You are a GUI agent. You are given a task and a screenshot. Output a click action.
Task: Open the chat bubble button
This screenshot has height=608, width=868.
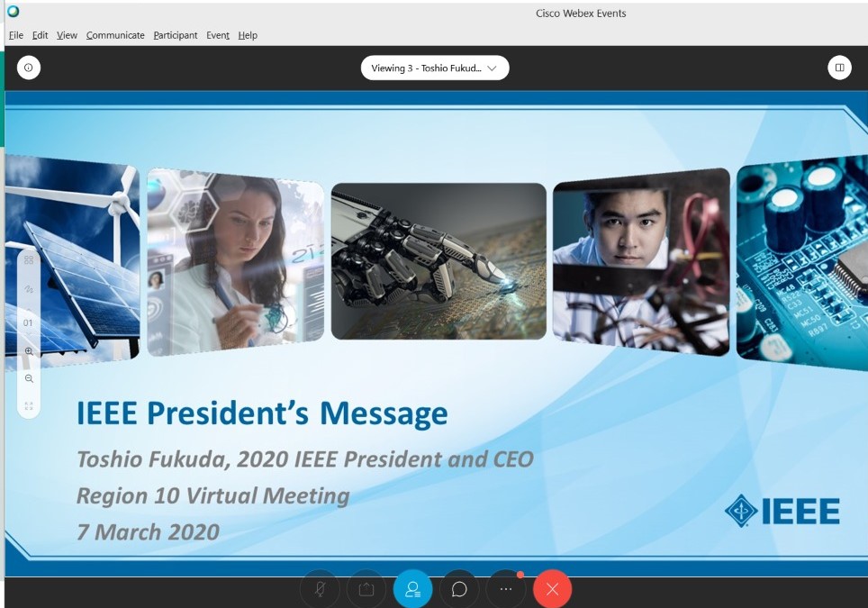tap(459, 589)
